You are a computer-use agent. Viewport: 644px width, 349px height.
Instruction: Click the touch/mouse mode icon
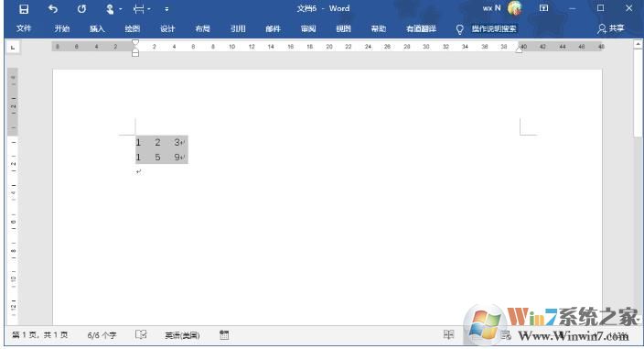tap(109, 9)
